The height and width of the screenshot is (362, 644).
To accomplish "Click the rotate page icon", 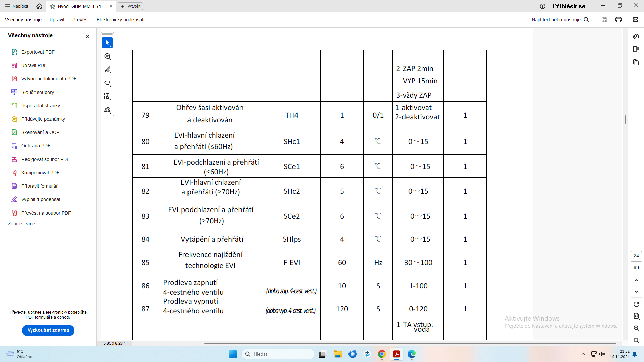I will (x=636, y=304).
